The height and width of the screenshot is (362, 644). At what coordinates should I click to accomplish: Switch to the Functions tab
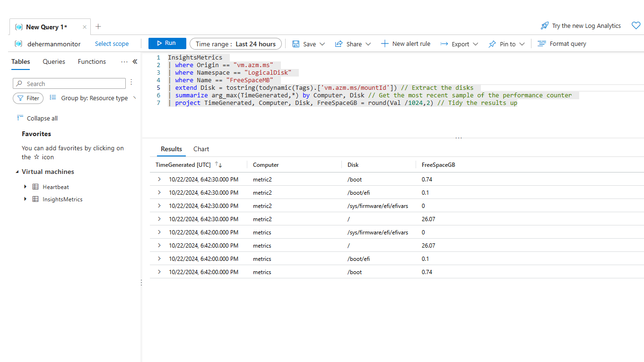coord(92,61)
